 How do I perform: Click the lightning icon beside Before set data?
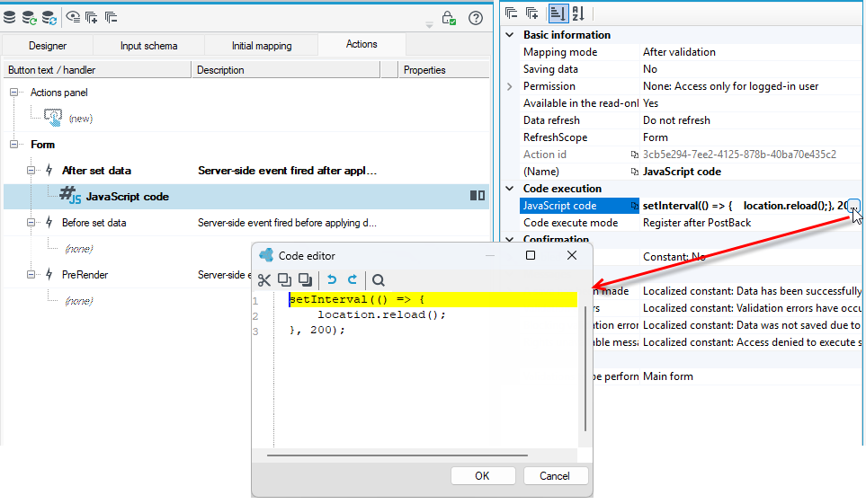pyautogui.click(x=49, y=223)
